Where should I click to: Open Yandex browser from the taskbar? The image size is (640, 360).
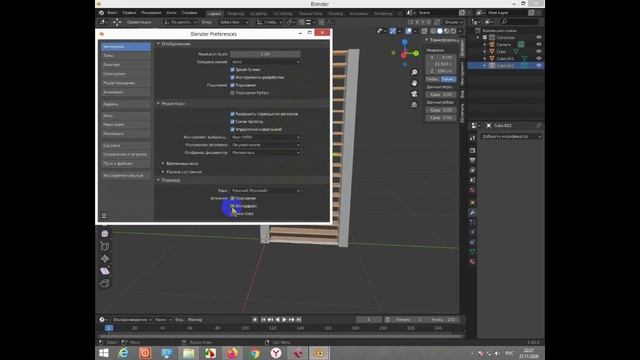tap(276, 353)
